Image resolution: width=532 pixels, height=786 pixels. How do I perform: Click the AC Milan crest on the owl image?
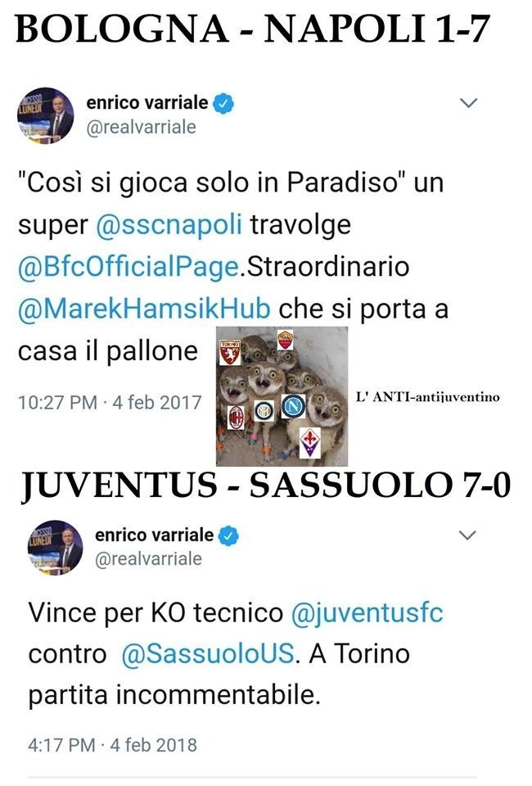click(236, 417)
